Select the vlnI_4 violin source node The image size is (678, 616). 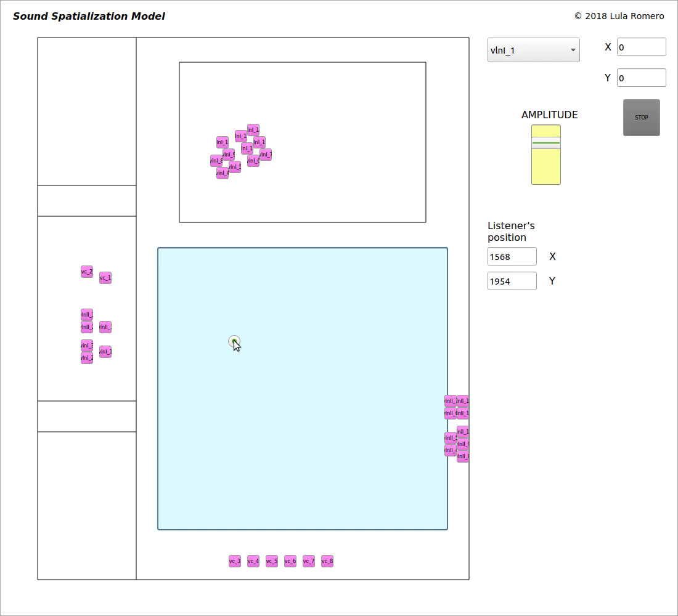[222, 174]
